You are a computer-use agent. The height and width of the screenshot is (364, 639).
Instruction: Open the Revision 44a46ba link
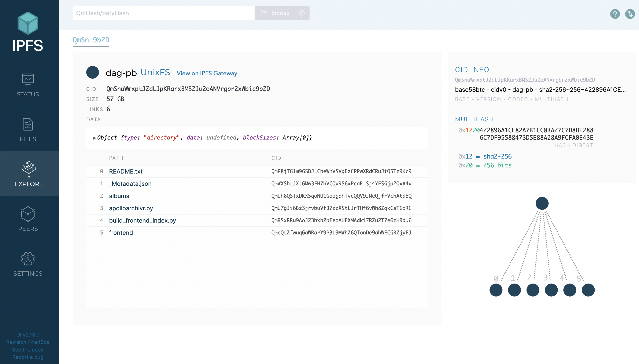tap(28, 342)
